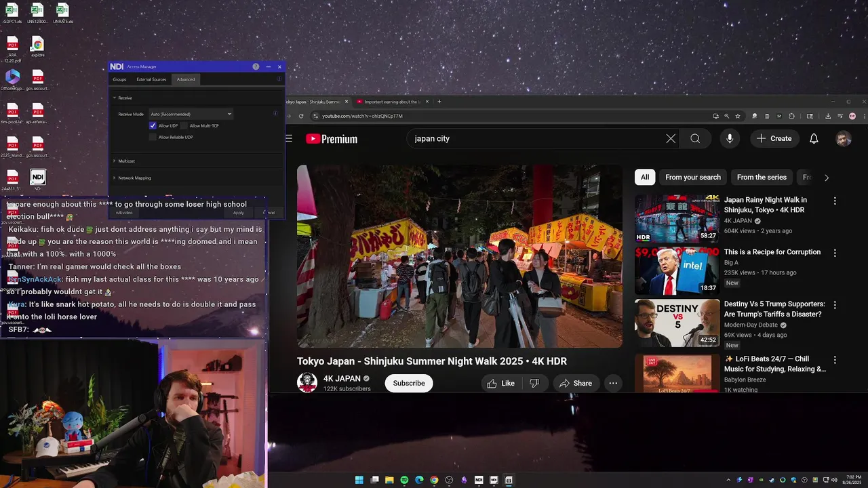Select the From your search chip
Viewport: 868px width, 488px height.
coord(693,177)
